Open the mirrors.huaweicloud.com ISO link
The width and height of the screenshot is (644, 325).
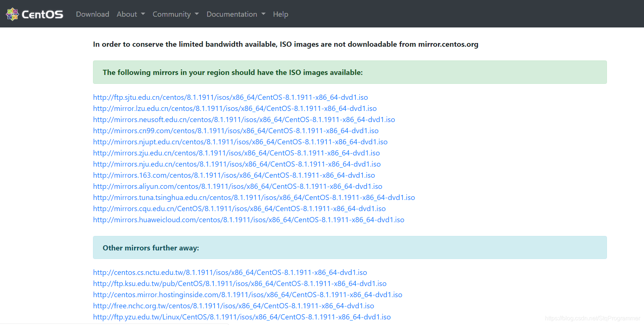coord(249,220)
